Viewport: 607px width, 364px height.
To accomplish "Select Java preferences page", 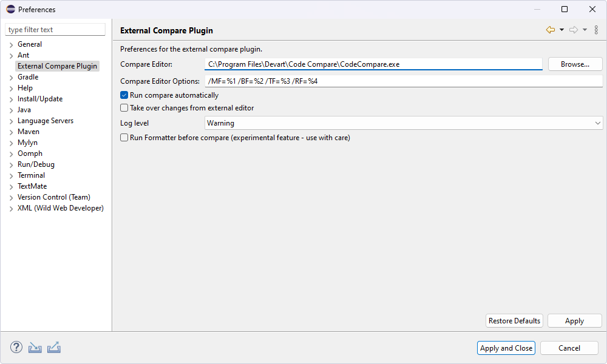I will (24, 110).
